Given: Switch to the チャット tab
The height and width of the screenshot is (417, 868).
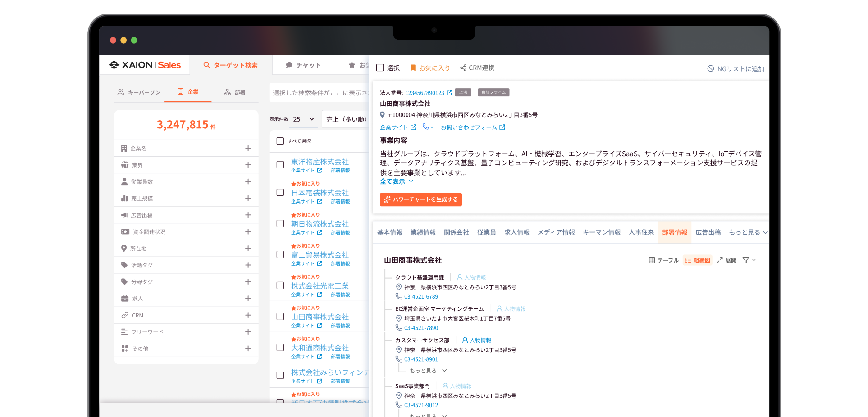Looking at the screenshot, I should [303, 65].
